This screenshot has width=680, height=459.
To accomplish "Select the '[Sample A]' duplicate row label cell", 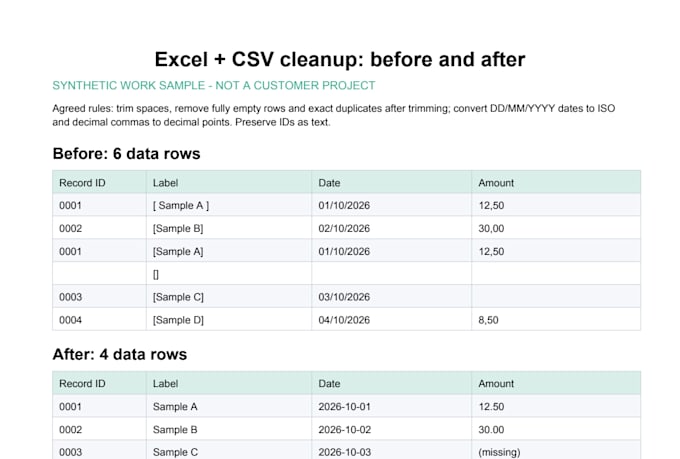I will (229, 251).
